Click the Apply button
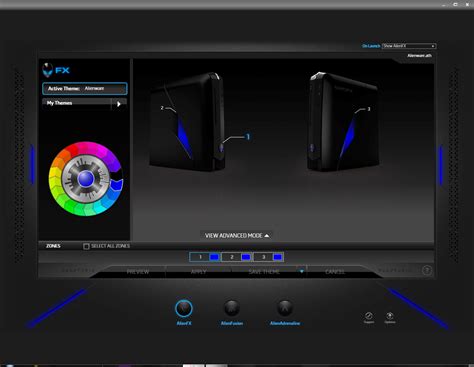The height and width of the screenshot is (367, 474). 198,272
